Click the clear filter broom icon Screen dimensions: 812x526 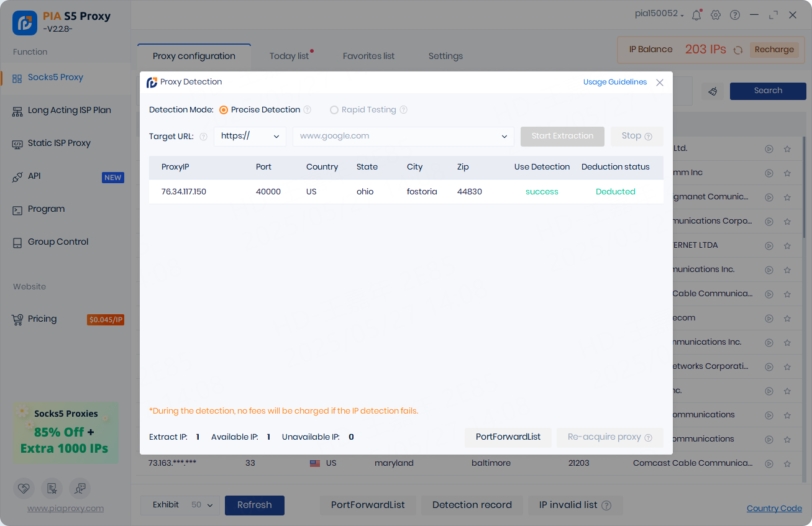tap(713, 91)
